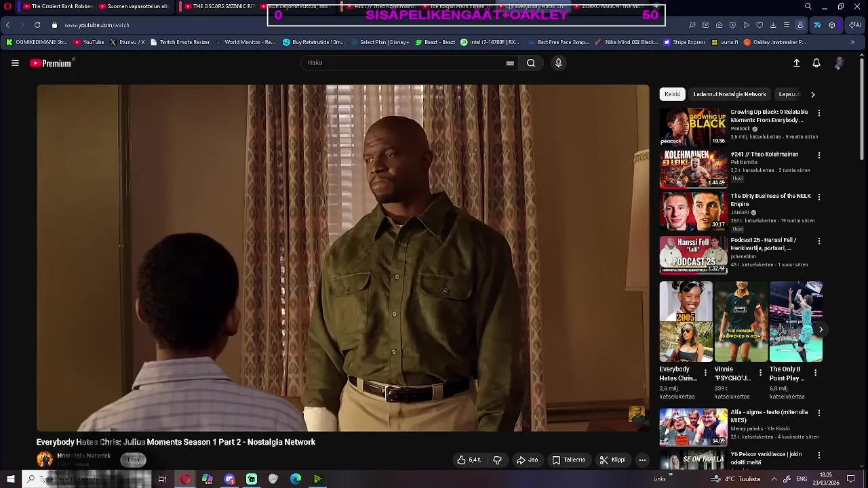
Task: Select Ladannut Nostalgia Network chip
Action: 730,94
